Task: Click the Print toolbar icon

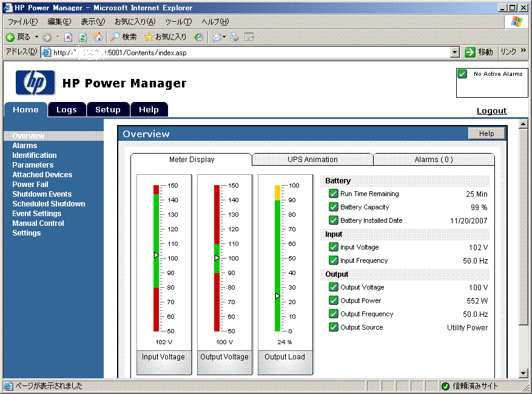Action: 234,37
